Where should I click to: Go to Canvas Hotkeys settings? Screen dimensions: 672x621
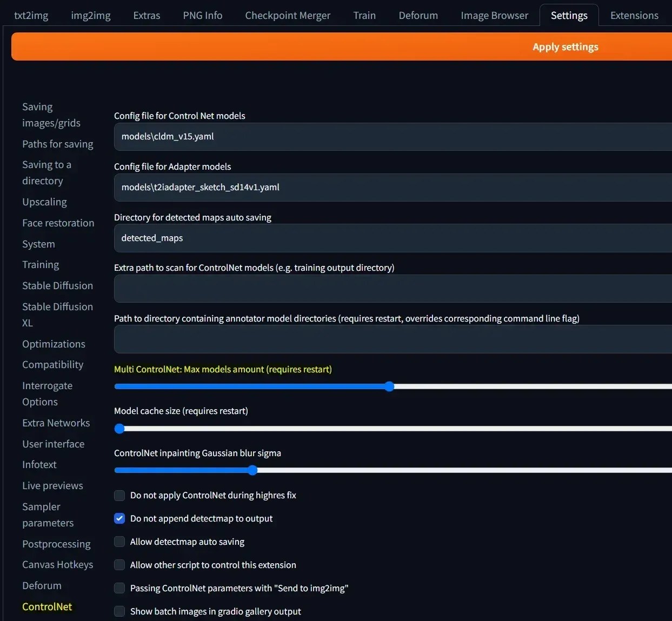click(57, 564)
